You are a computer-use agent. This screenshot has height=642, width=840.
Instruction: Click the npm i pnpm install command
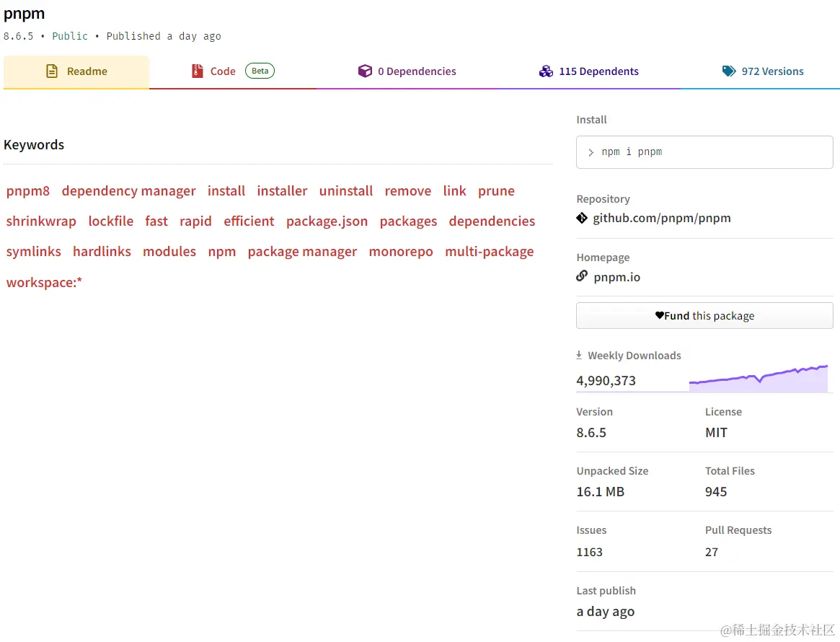pos(632,152)
